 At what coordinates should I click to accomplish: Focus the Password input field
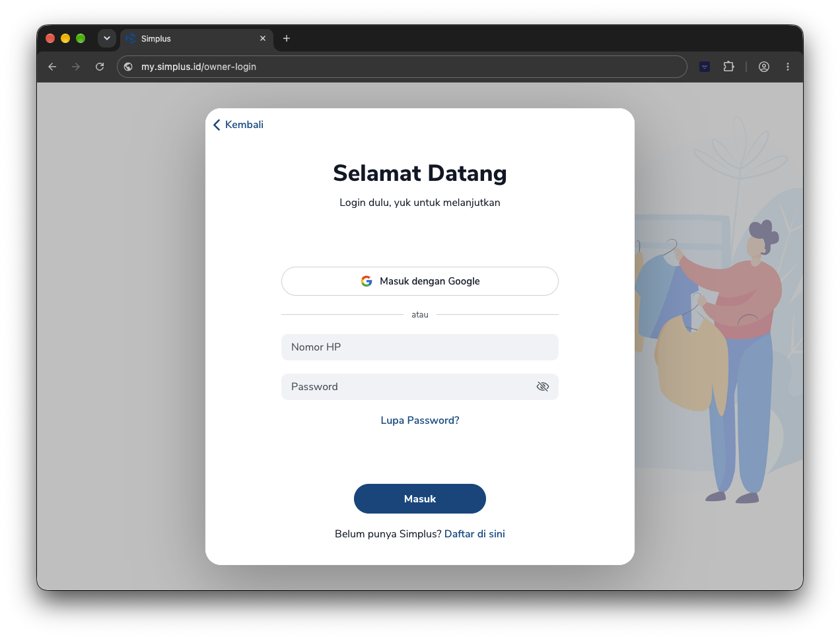click(x=420, y=387)
